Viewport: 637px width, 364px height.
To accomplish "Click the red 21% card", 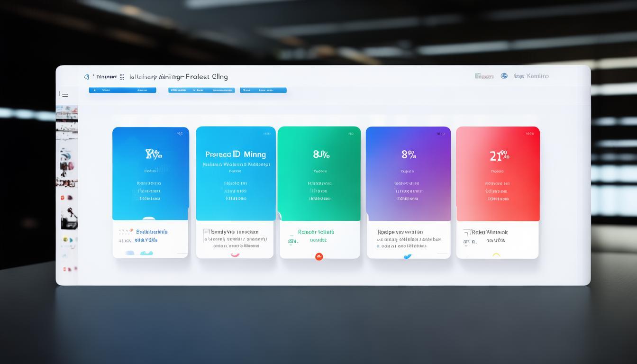I will (498, 173).
